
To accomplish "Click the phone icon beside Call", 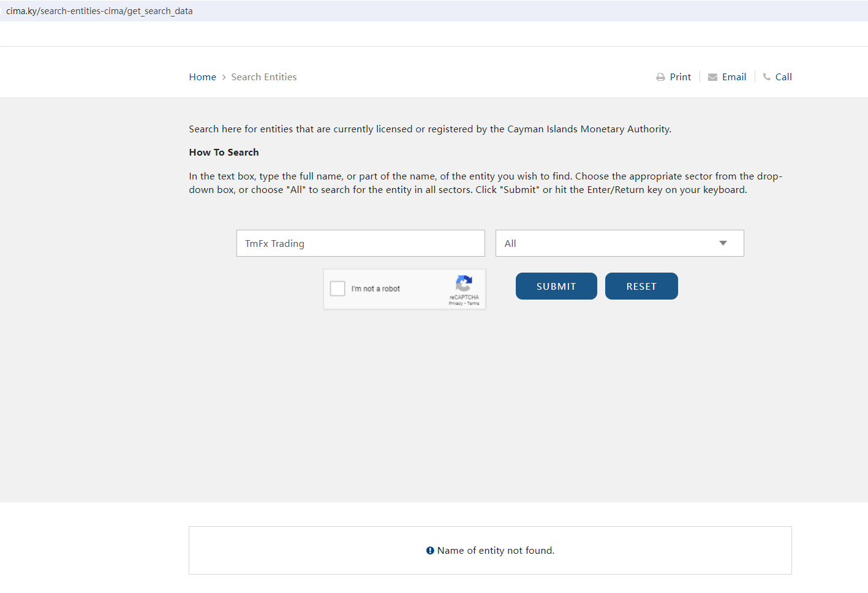I will 766,77.
